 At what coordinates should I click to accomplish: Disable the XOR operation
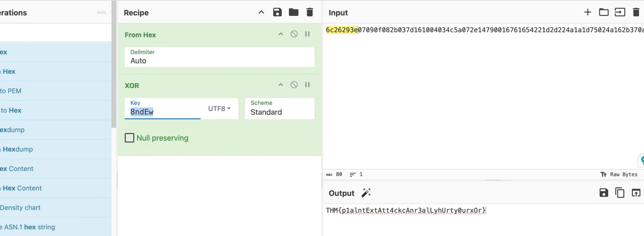pyautogui.click(x=294, y=85)
